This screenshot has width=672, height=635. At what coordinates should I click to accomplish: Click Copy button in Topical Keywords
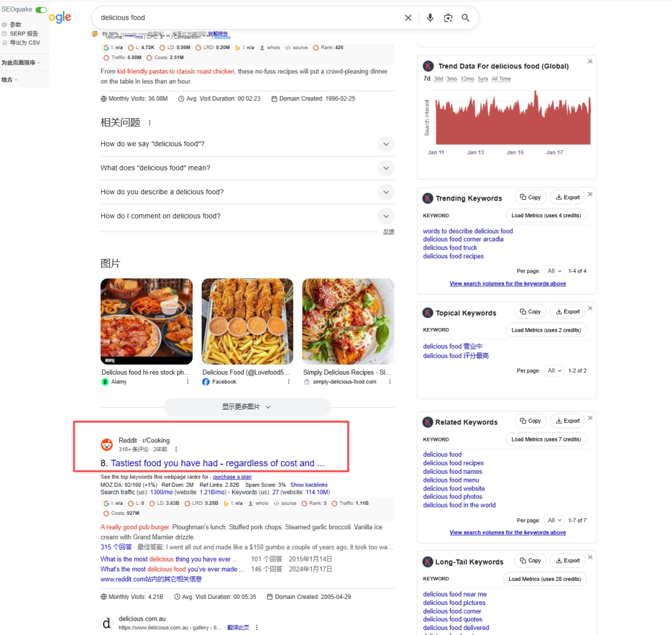tap(530, 312)
